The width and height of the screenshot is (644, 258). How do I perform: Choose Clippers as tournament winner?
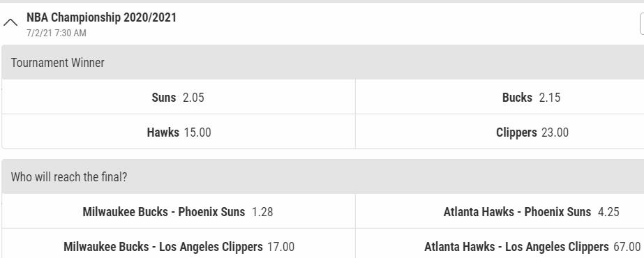point(500,132)
